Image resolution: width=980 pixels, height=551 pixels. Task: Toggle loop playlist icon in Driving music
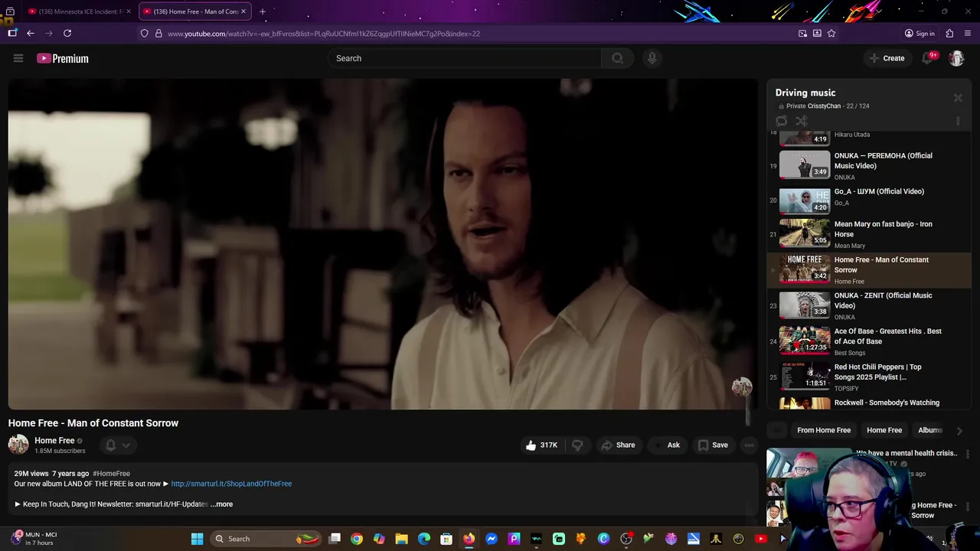tap(781, 121)
